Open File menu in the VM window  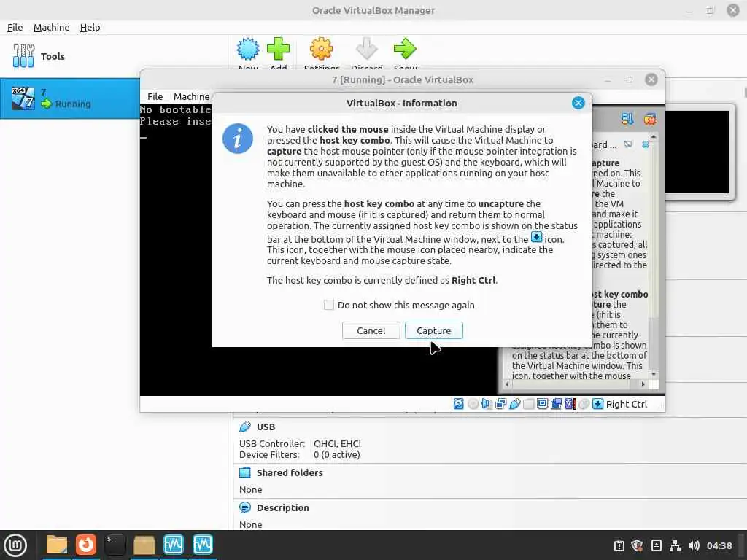(x=155, y=96)
